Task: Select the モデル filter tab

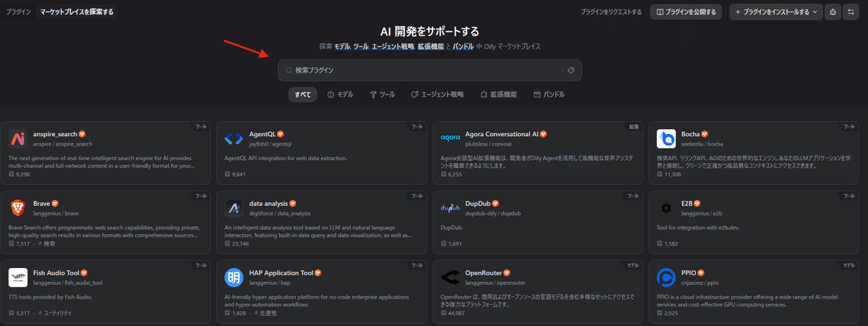Action: [340, 95]
